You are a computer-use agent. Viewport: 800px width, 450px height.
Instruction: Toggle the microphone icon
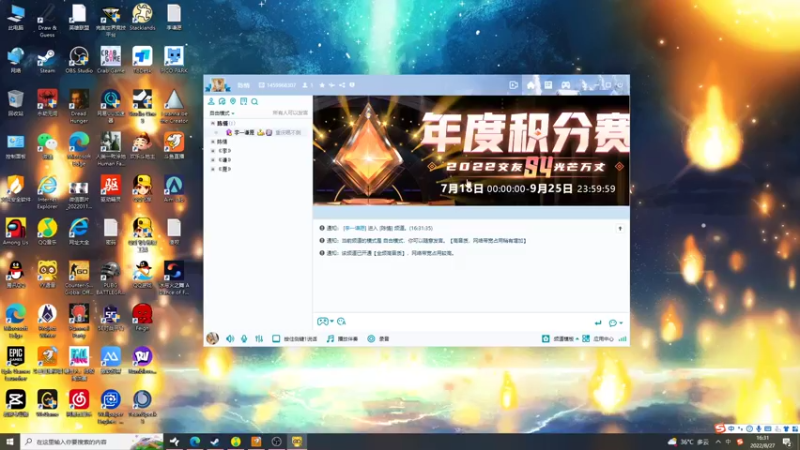click(244, 339)
